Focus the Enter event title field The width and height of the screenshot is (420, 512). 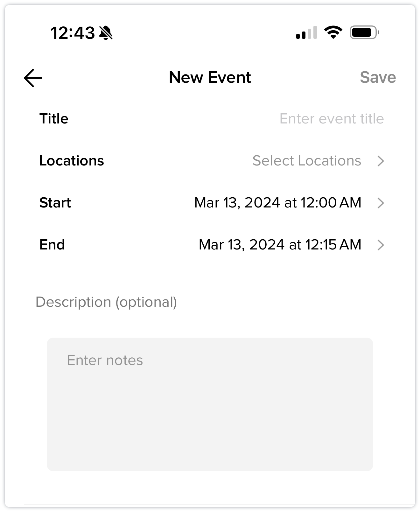click(332, 119)
